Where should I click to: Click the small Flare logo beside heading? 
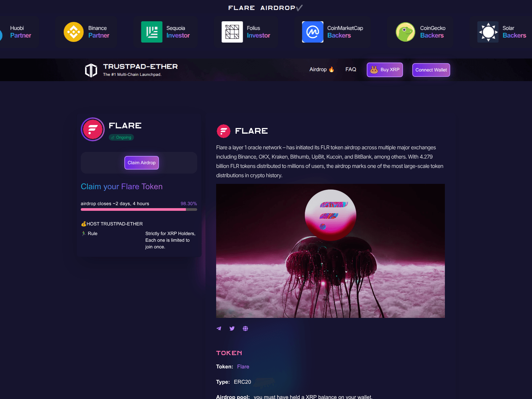pyautogui.click(x=223, y=131)
